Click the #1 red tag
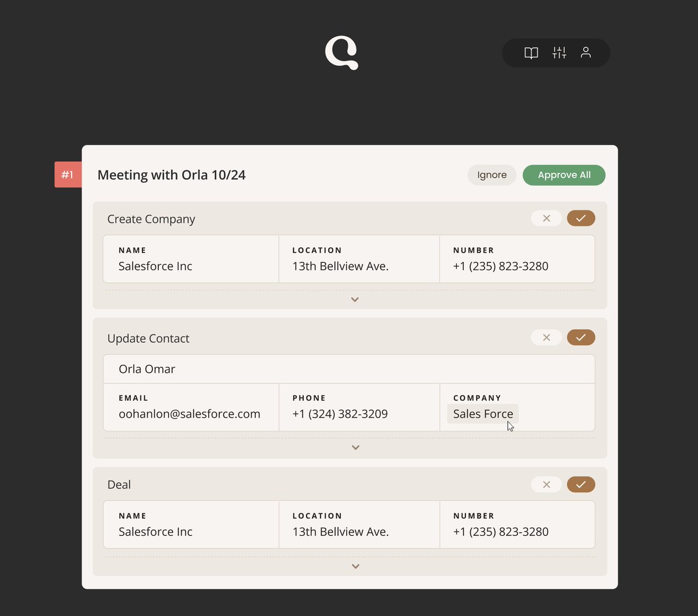Viewport: 698px width, 616px height. click(x=68, y=175)
